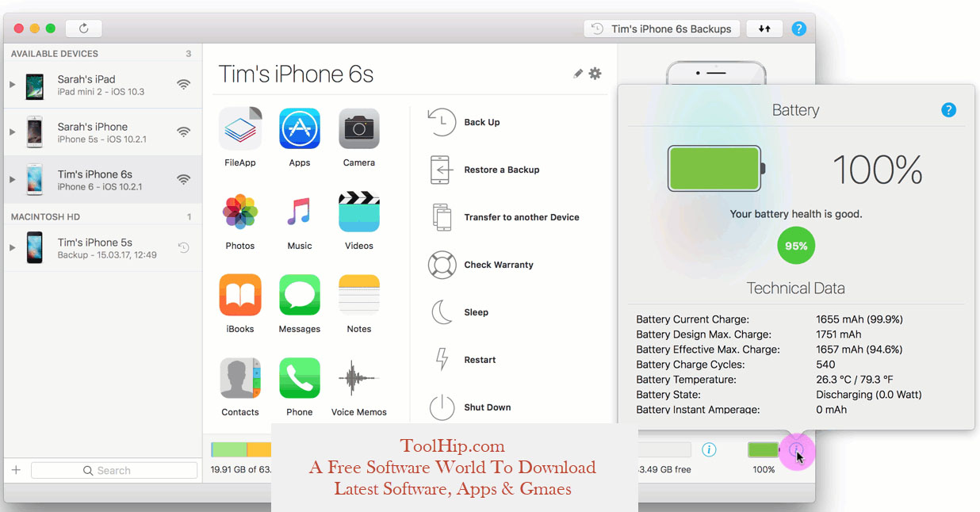Click the "Your battery health is good." text

pos(796,214)
